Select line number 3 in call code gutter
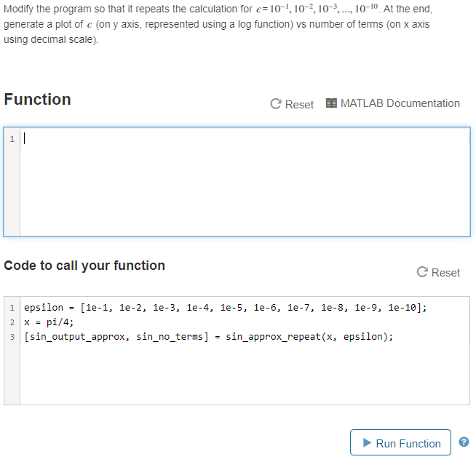The image size is (476, 462). point(12,337)
